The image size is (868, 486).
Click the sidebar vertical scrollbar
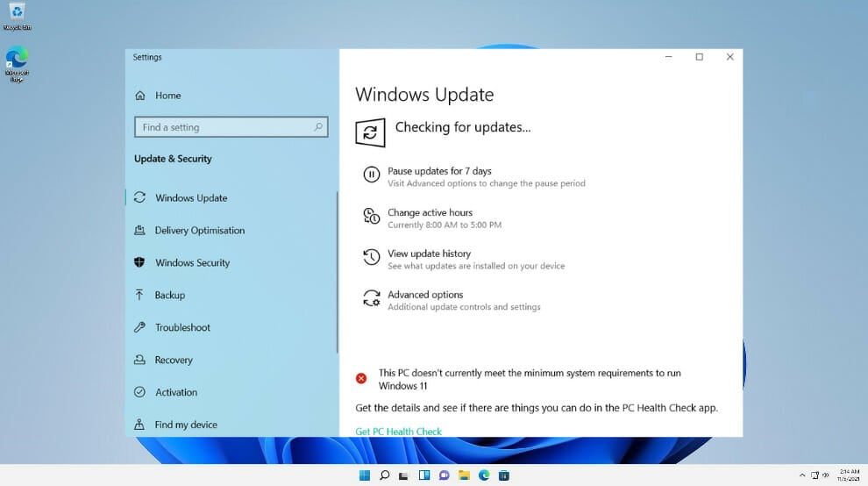click(x=337, y=272)
